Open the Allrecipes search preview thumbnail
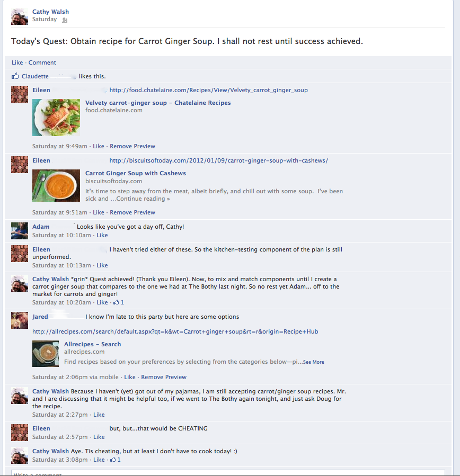 click(x=46, y=354)
